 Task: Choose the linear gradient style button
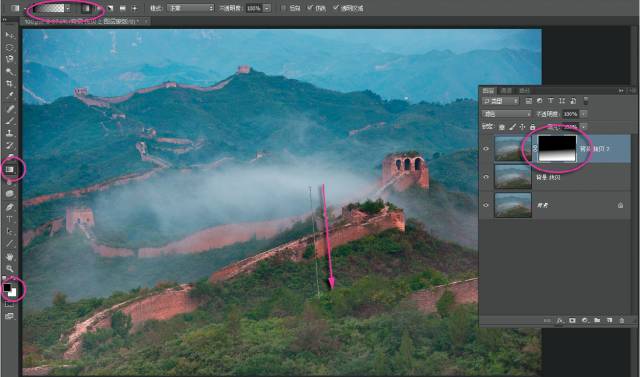click(x=87, y=8)
